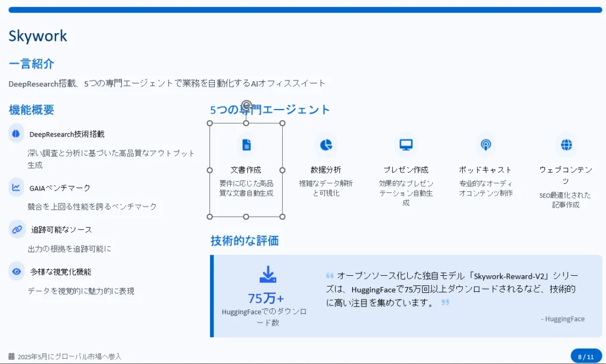Select the podcast icon above ポッドキャスト
The height and width of the screenshot is (364, 606).
coord(486,145)
